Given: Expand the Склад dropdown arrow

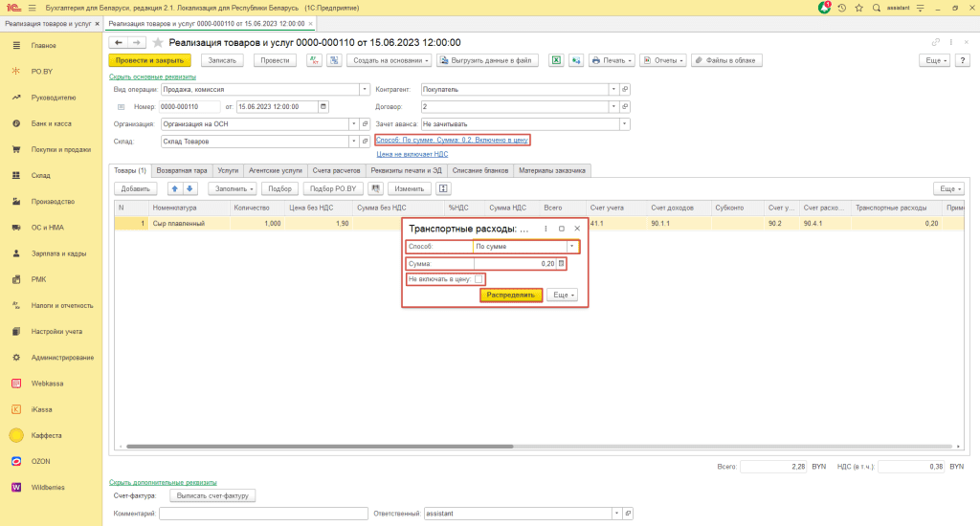Looking at the screenshot, I should (354, 142).
